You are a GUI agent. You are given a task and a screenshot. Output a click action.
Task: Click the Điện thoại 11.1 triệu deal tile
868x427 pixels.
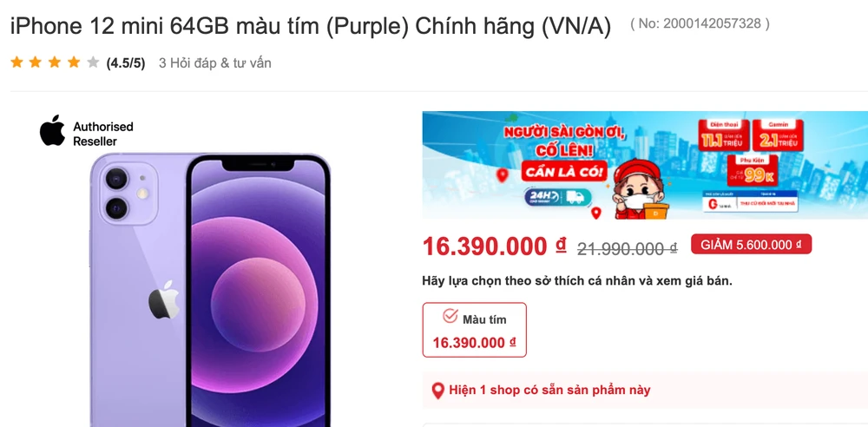(724, 135)
